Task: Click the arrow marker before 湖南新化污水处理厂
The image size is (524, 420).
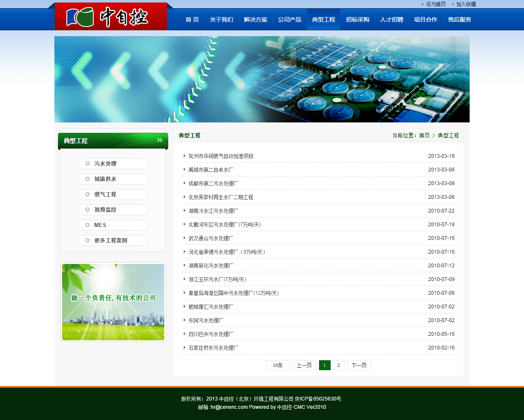Action: click(184, 265)
